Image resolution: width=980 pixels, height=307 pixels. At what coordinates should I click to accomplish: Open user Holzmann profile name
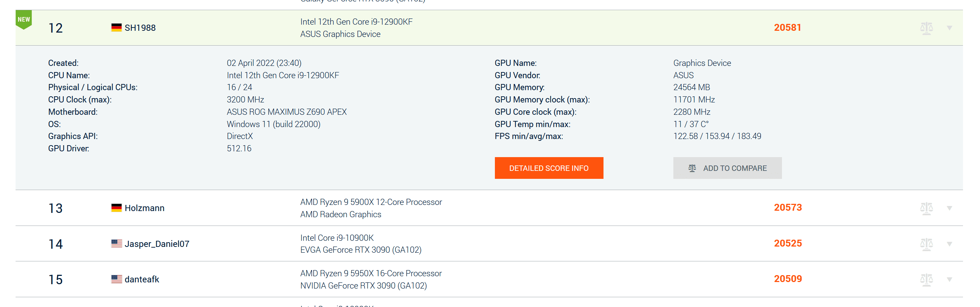point(144,208)
